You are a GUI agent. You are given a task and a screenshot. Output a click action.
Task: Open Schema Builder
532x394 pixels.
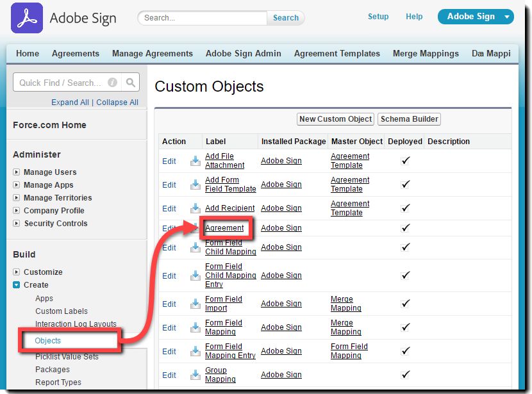click(x=409, y=119)
